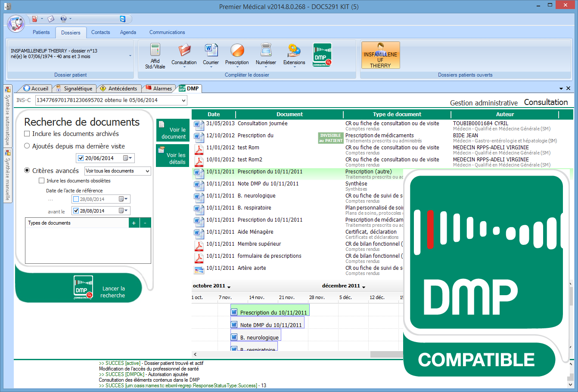This screenshot has width=578, height=392.
Task: Add a document type with plus button
Action: pyautogui.click(x=134, y=223)
